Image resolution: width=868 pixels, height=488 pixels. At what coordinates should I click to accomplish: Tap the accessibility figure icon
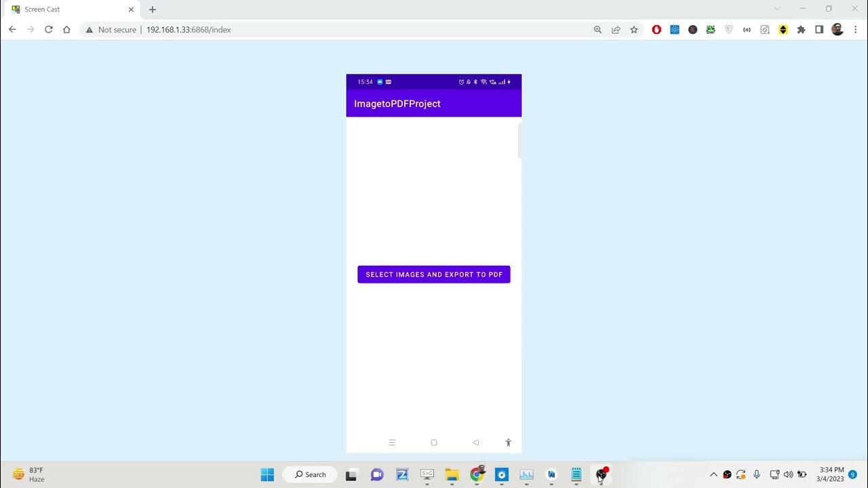508,443
